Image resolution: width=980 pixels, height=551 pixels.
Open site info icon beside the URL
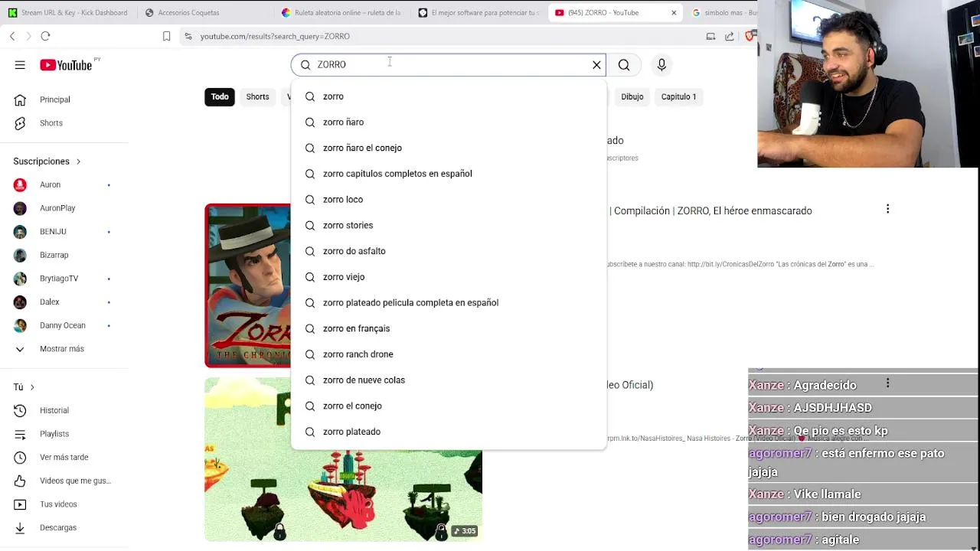tap(188, 36)
